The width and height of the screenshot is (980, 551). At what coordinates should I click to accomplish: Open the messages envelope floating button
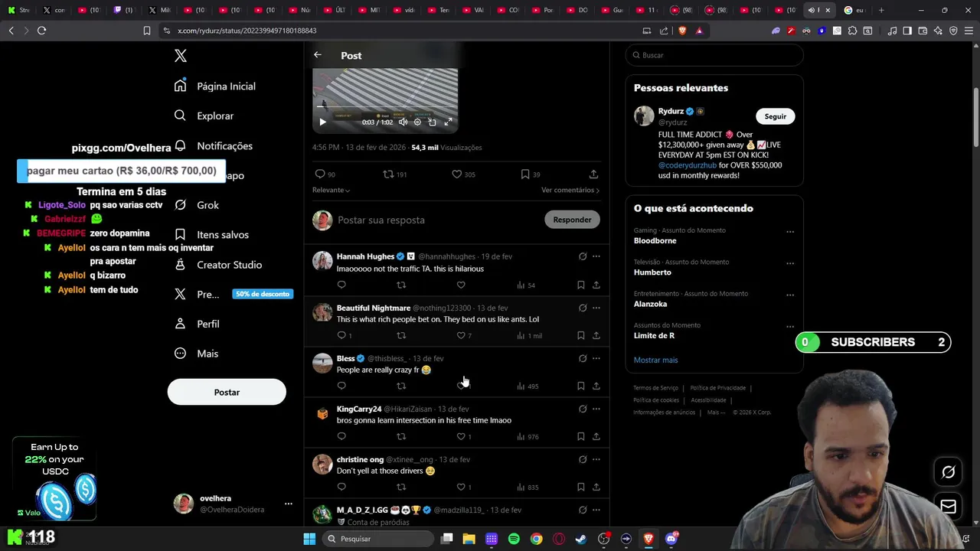948,507
